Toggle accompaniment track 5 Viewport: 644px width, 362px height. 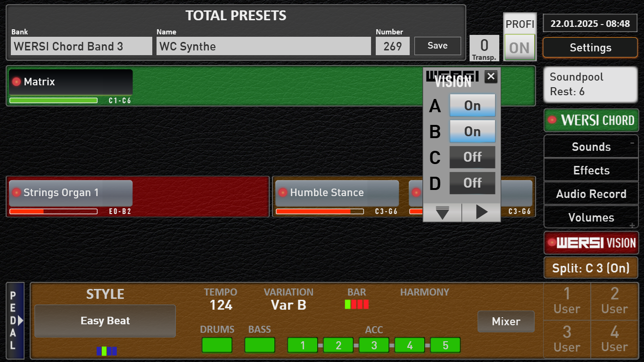click(x=446, y=345)
